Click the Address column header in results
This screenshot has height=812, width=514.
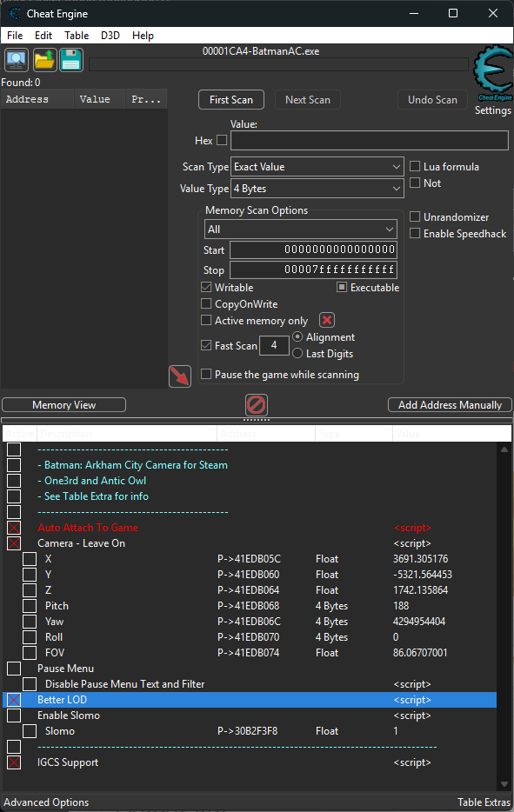(37, 99)
